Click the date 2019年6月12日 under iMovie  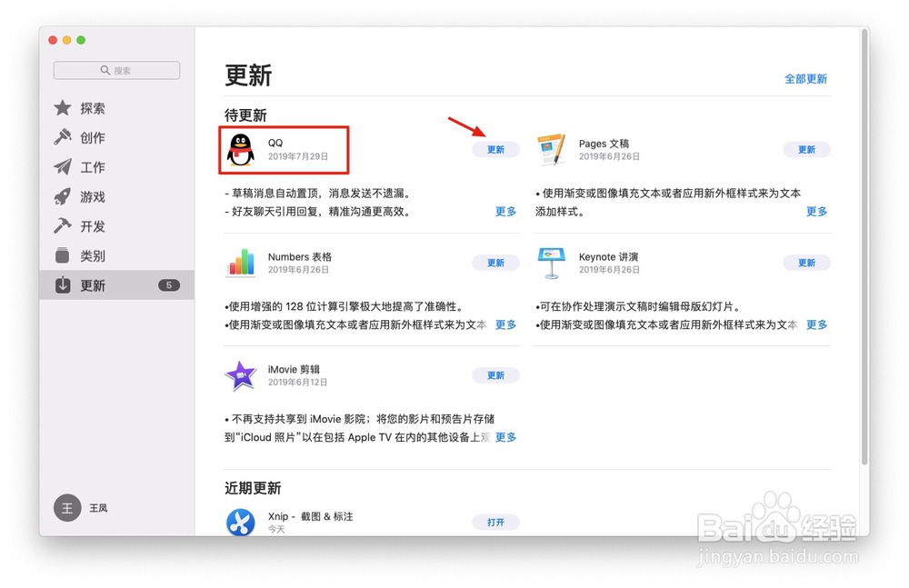[298, 382]
